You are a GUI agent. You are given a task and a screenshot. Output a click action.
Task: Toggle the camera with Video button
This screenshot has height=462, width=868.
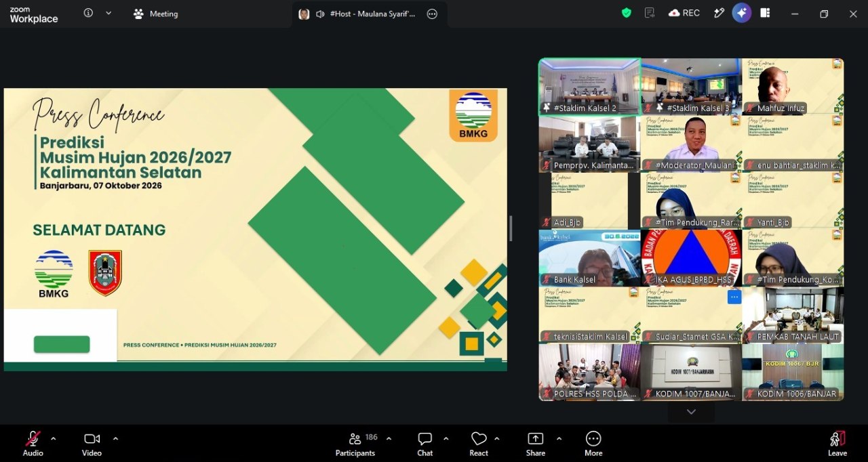click(92, 444)
